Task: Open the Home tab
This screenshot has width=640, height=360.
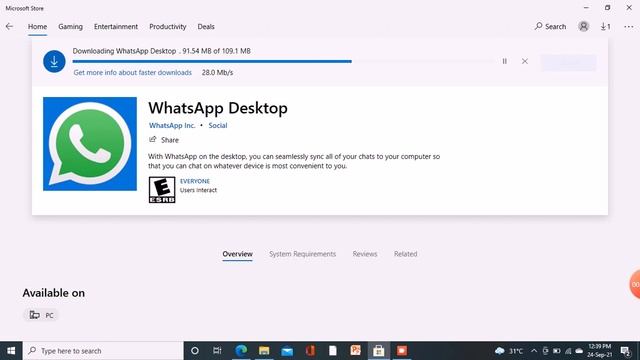Action: click(37, 27)
